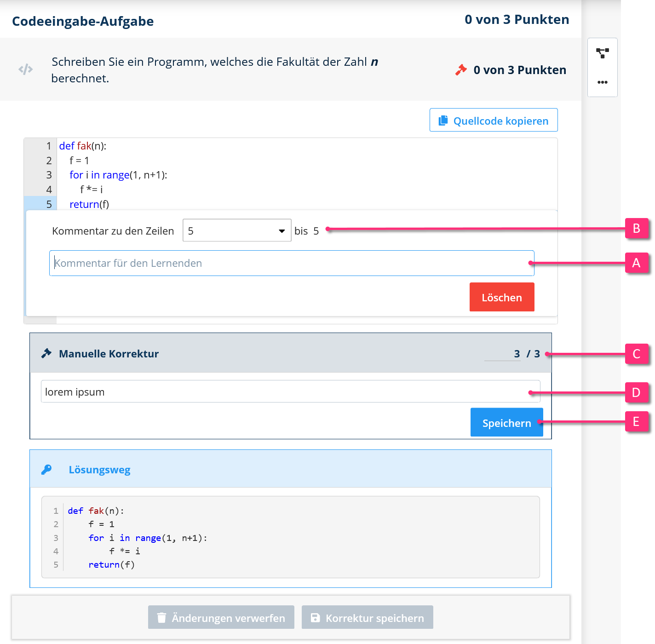The height and width of the screenshot is (644, 655).
Task: Click 'f = 1' line in learner code
Action: pyautogui.click(x=79, y=161)
